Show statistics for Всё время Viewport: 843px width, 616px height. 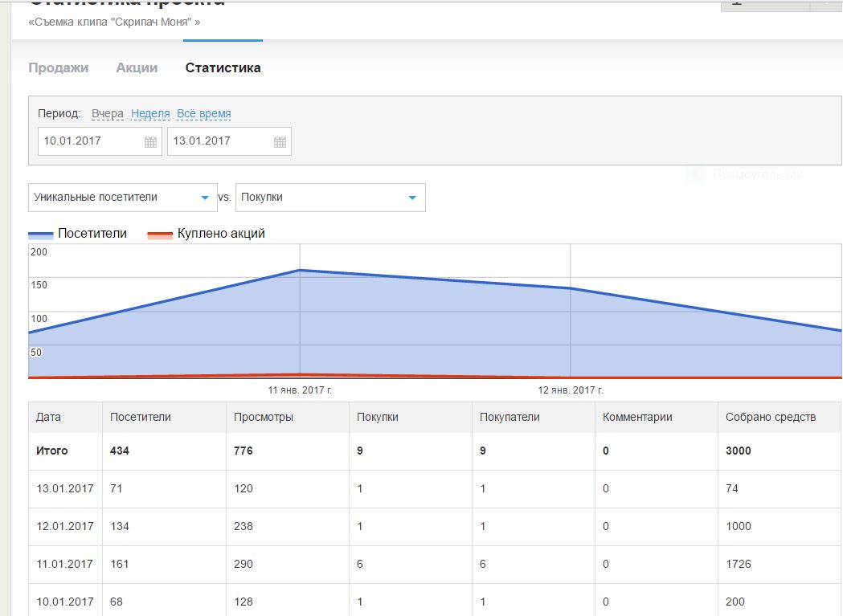[204, 114]
